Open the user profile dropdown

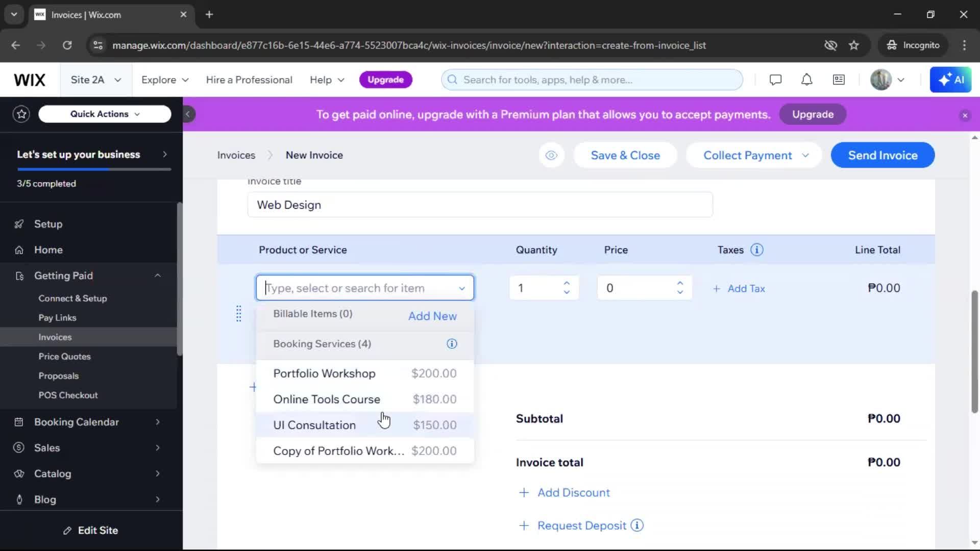pyautogui.click(x=888, y=80)
